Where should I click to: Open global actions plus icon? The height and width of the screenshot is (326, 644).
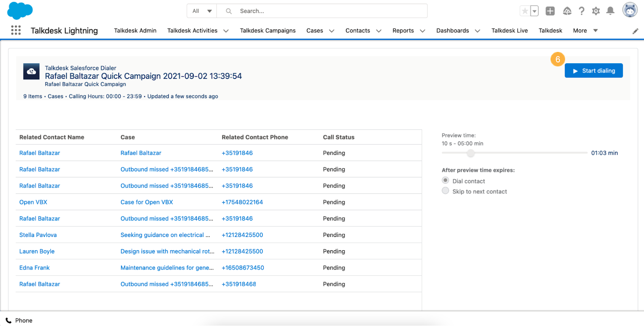[x=550, y=11]
